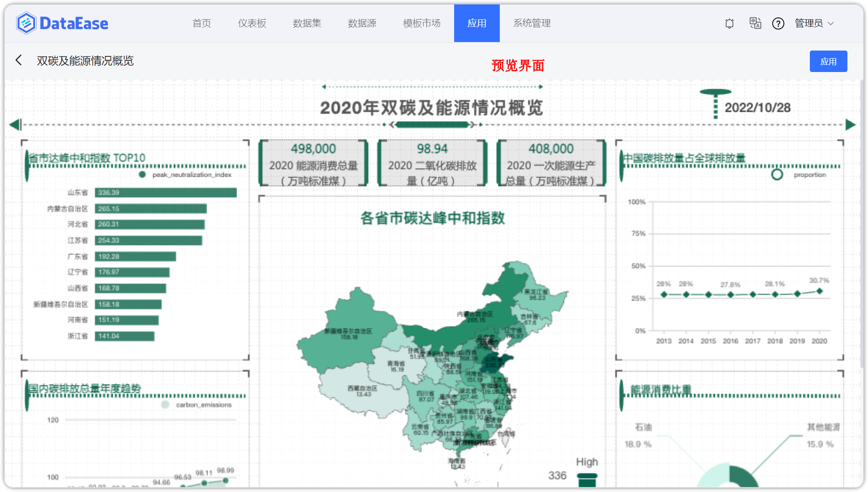This screenshot has width=868, height=492.
Task: Click the 2020 data point 30.7%
Action: (819, 291)
